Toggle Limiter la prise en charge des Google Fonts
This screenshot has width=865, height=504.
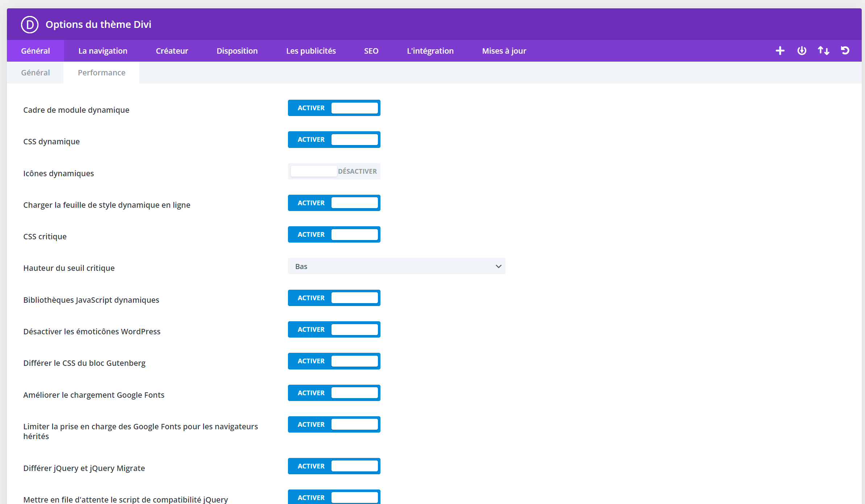click(334, 425)
